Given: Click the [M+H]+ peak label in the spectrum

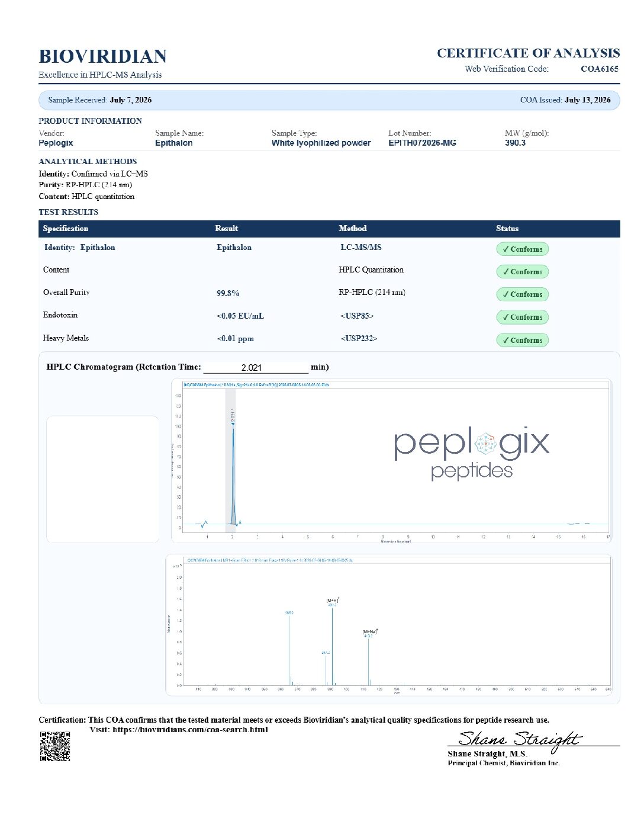Looking at the screenshot, I should tap(333, 600).
